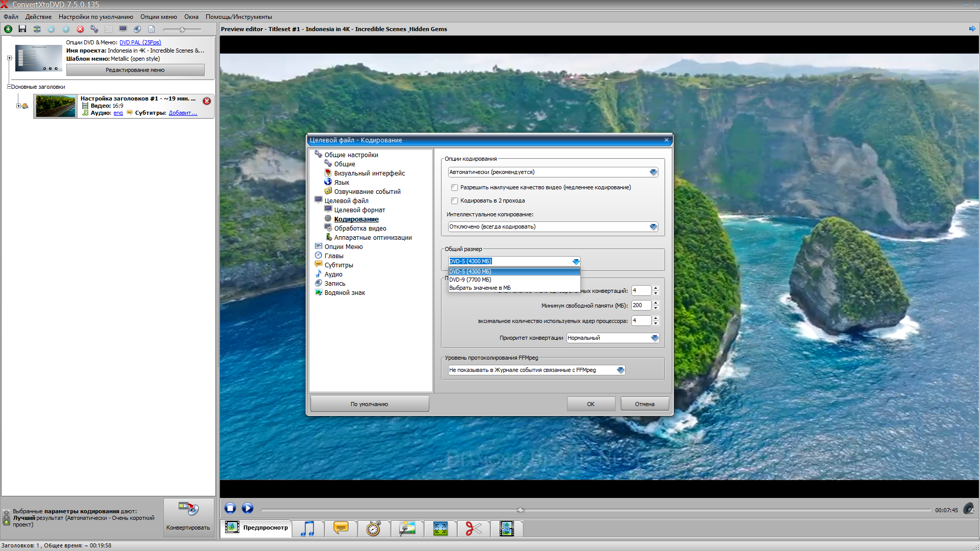Open settings with the wrench icon
980x551 pixels.
pos(94,29)
